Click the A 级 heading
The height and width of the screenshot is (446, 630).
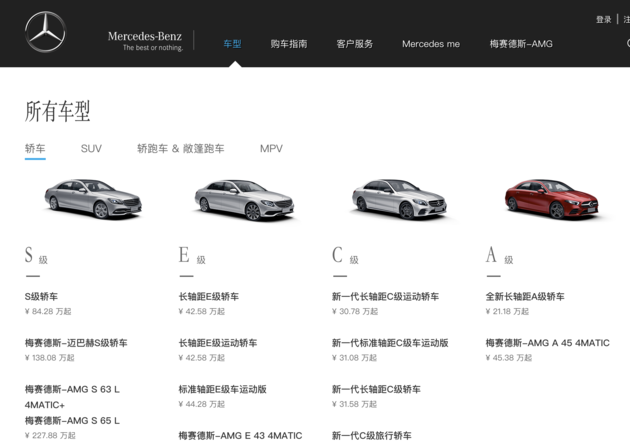click(499, 256)
